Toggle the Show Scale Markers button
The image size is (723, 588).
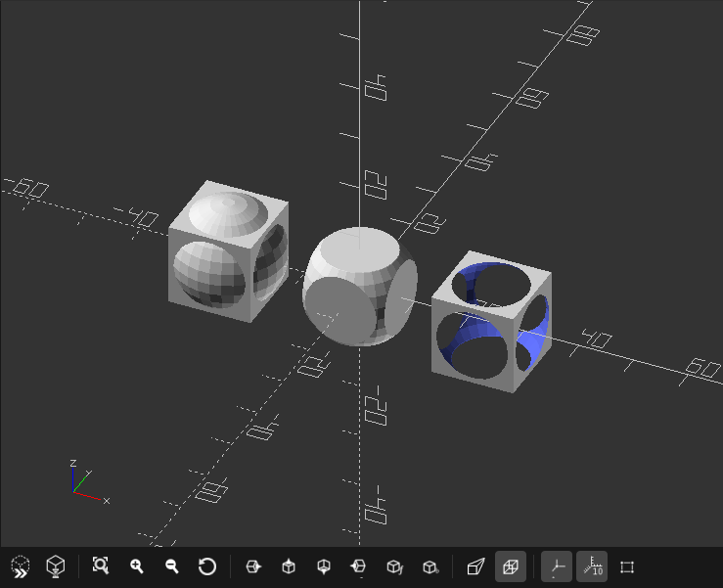point(592,566)
